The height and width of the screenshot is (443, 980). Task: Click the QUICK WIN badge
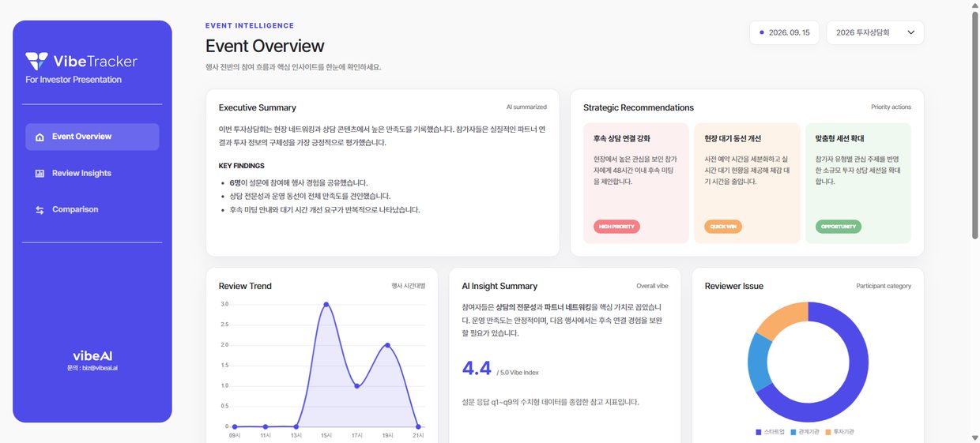723,227
